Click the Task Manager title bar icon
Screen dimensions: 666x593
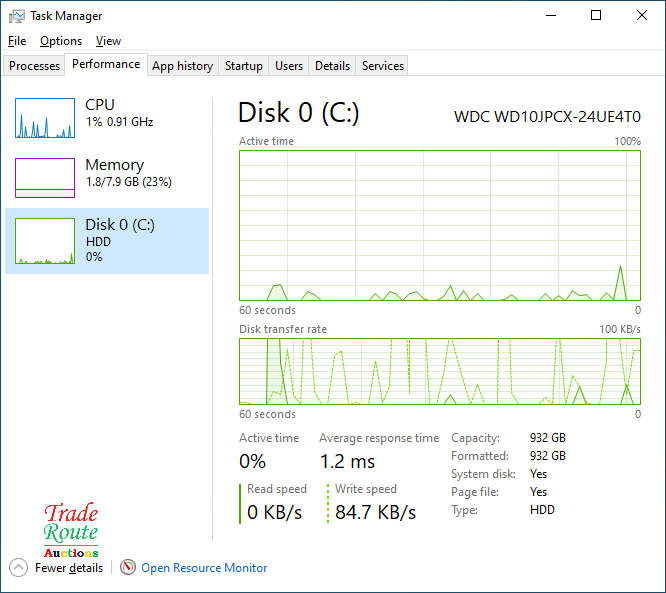point(17,16)
